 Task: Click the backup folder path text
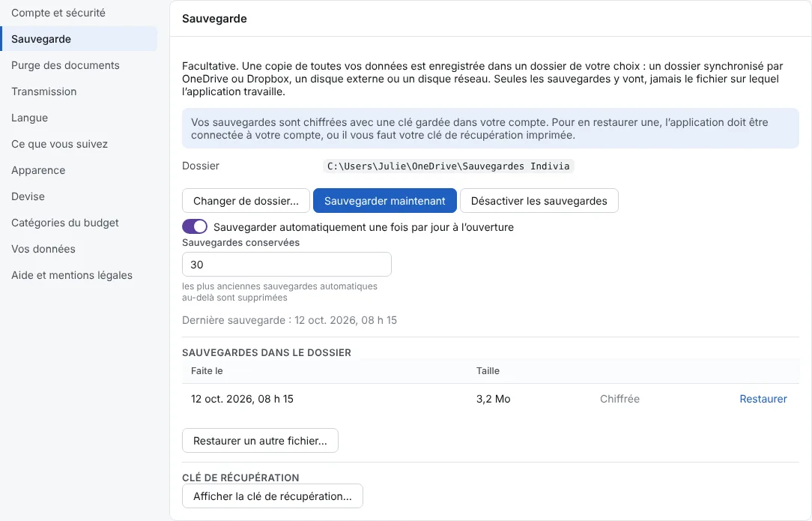pyautogui.click(x=449, y=166)
